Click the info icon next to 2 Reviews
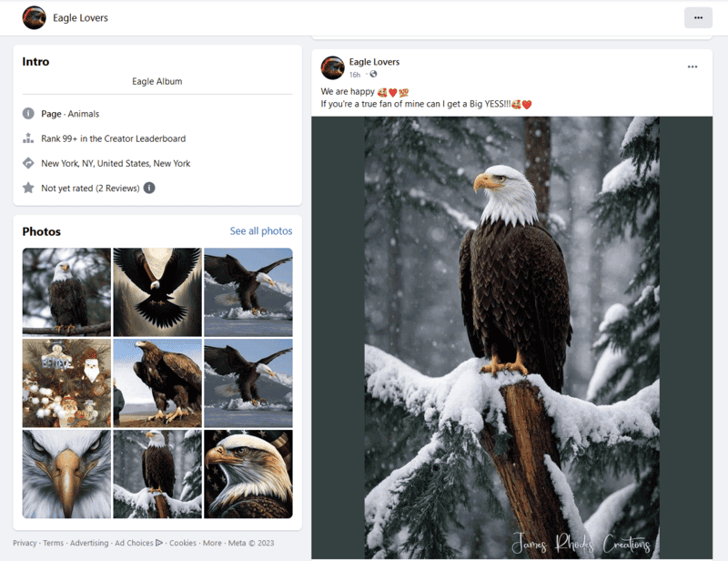Viewport: 728px width, 561px height. 149,188
